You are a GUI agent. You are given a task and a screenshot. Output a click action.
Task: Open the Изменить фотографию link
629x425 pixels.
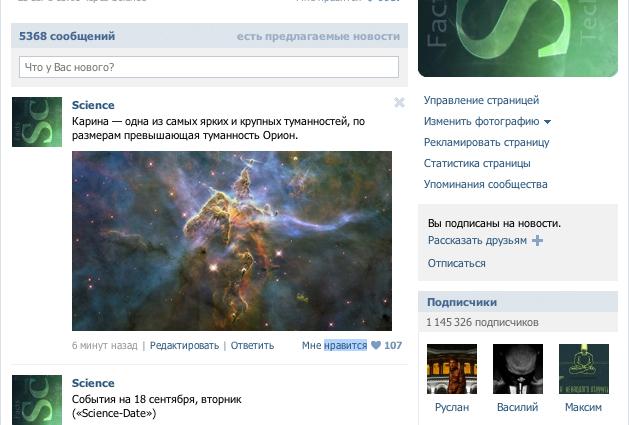[x=481, y=121]
